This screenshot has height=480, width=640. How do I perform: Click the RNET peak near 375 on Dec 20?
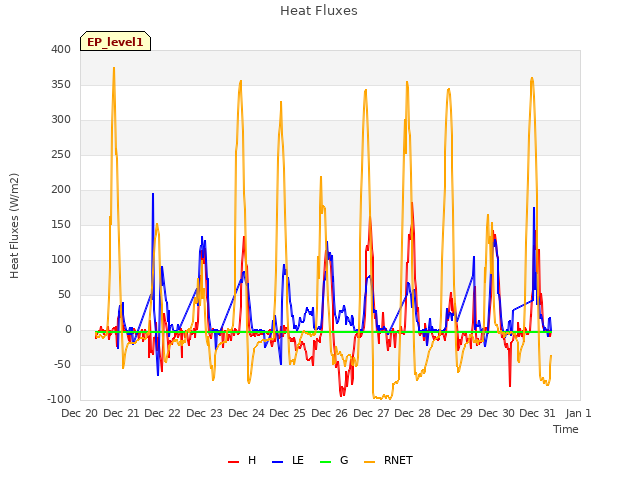point(114,68)
